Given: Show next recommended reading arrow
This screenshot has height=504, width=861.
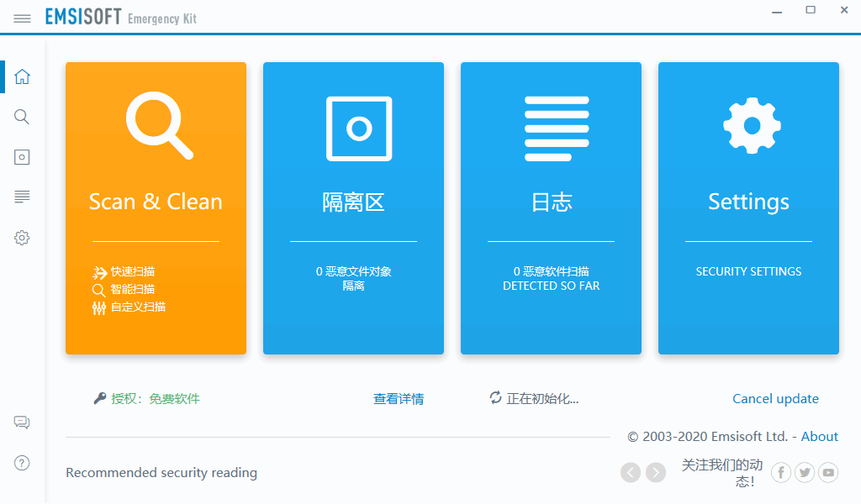Looking at the screenshot, I should click(656, 472).
